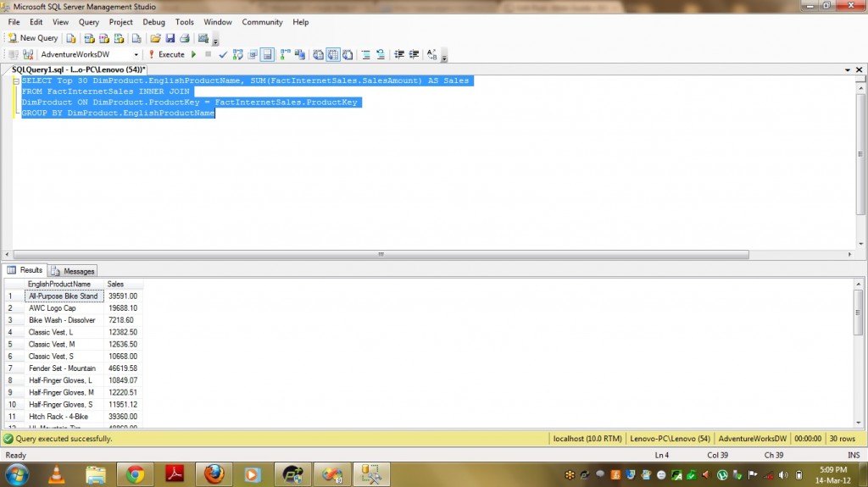Toggle Results to Grid output mode
Image resolution: width=868 pixels, height=487 pixels.
tap(333, 54)
